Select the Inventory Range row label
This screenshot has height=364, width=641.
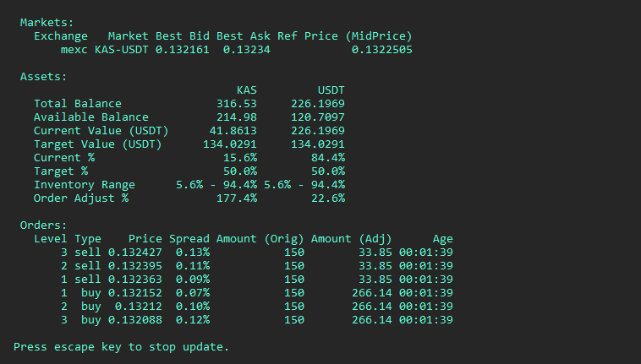point(85,185)
